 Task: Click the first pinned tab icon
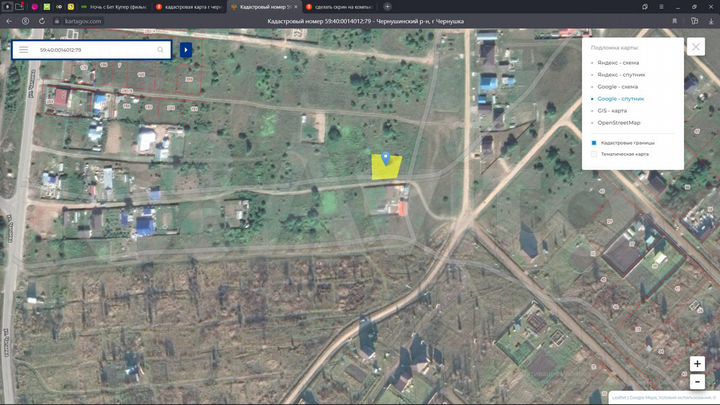pyautogui.click(x=7, y=6)
